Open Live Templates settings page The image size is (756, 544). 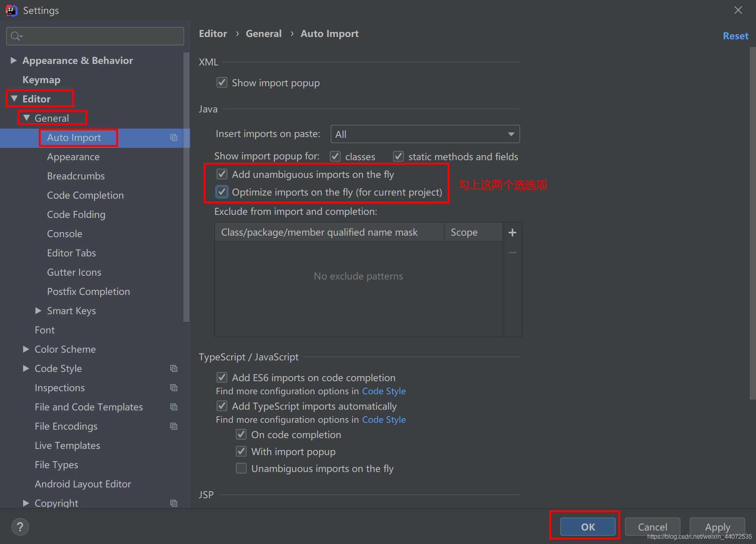click(67, 445)
